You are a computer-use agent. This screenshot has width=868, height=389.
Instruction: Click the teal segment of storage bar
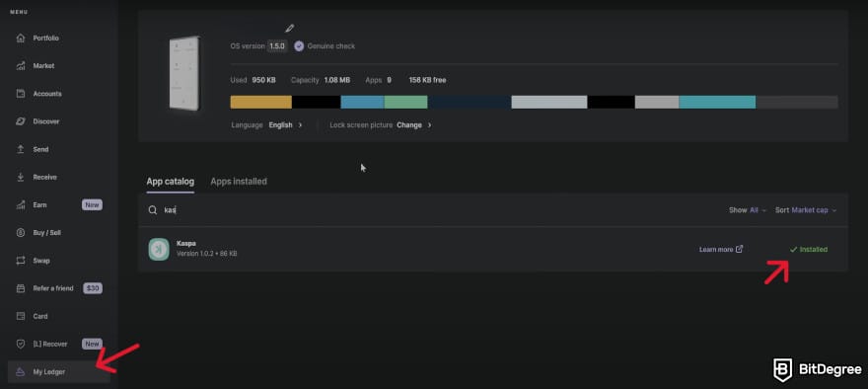(x=717, y=102)
